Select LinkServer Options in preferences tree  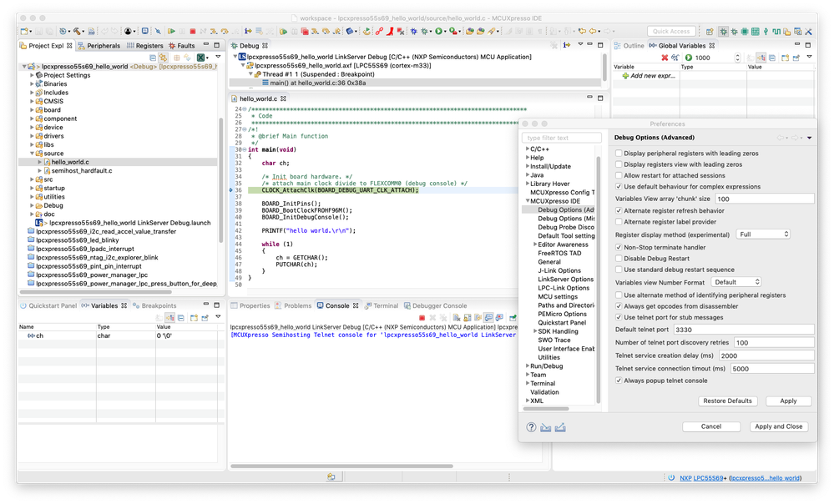pyautogui.click(x=565, y=280)
